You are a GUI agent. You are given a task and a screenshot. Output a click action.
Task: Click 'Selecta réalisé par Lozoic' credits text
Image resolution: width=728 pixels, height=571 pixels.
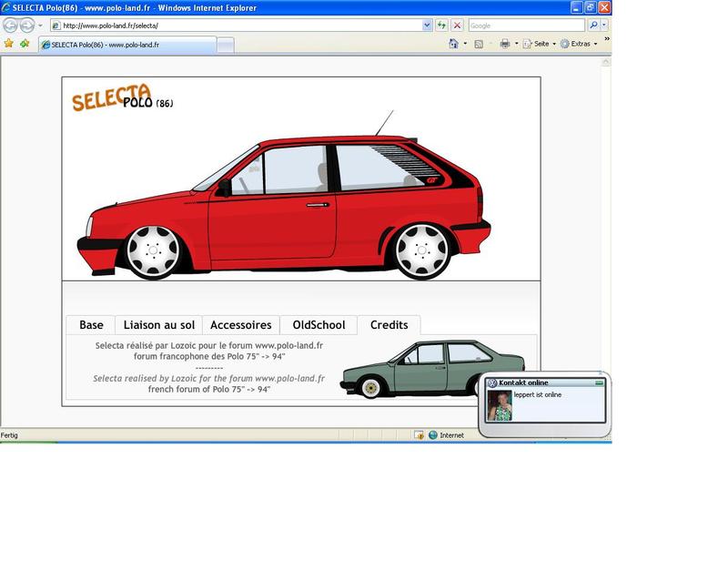pos(209,346)
